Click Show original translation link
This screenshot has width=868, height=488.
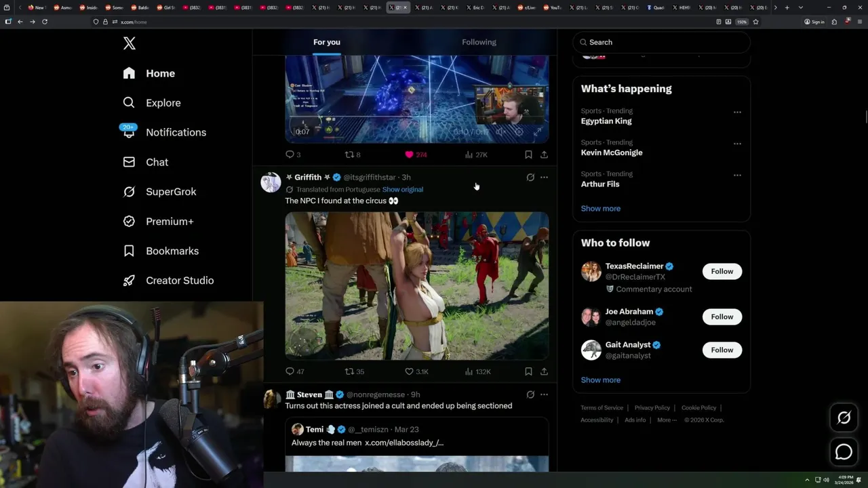pos(402,190)
